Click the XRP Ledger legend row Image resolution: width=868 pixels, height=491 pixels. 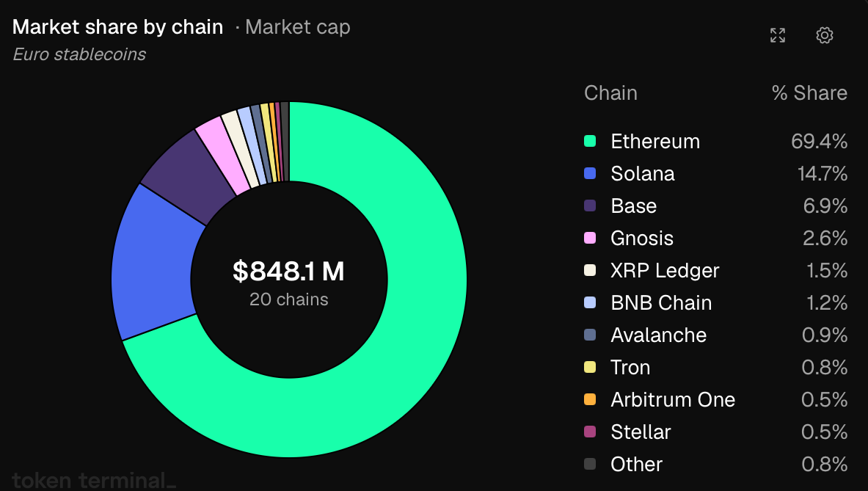(x=716, y=270)
